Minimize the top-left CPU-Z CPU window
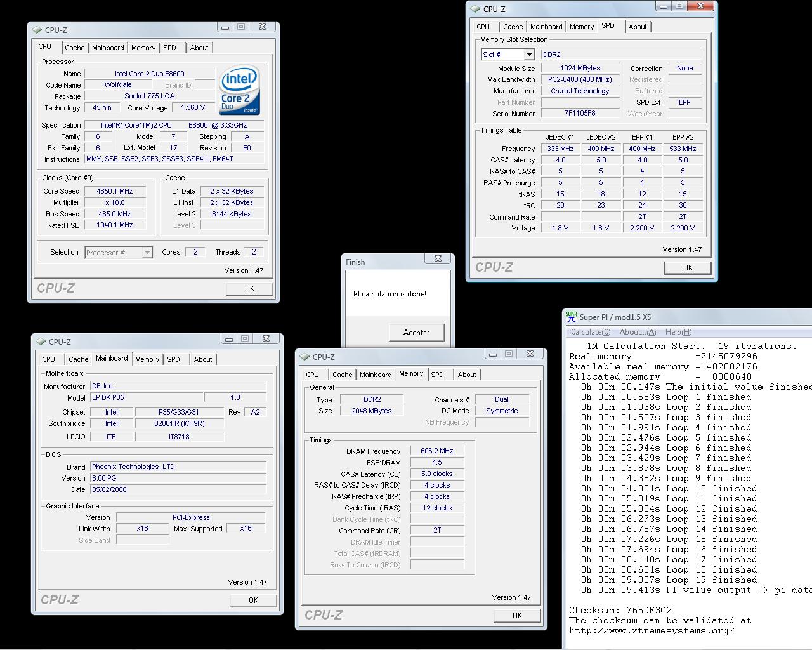The height and width of the screenshot is (650, 812). pos(225,27)
